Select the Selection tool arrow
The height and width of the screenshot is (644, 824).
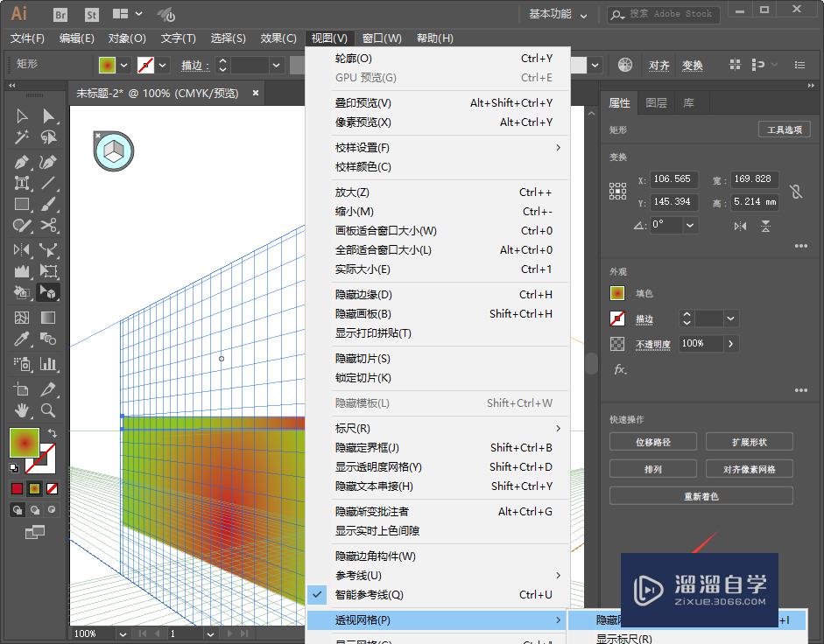pos(22,115)
